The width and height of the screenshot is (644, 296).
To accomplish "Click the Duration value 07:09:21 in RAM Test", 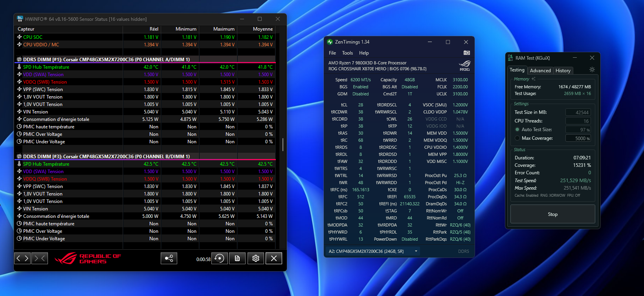I will pos(582,158).
